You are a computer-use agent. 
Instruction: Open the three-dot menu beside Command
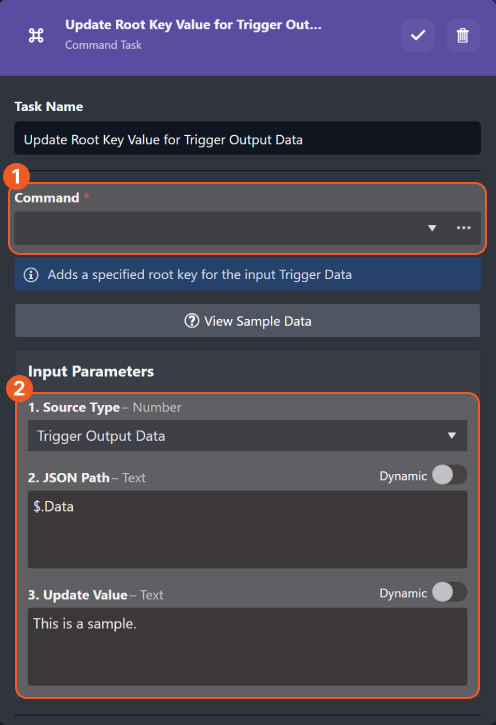pos(464,228)
